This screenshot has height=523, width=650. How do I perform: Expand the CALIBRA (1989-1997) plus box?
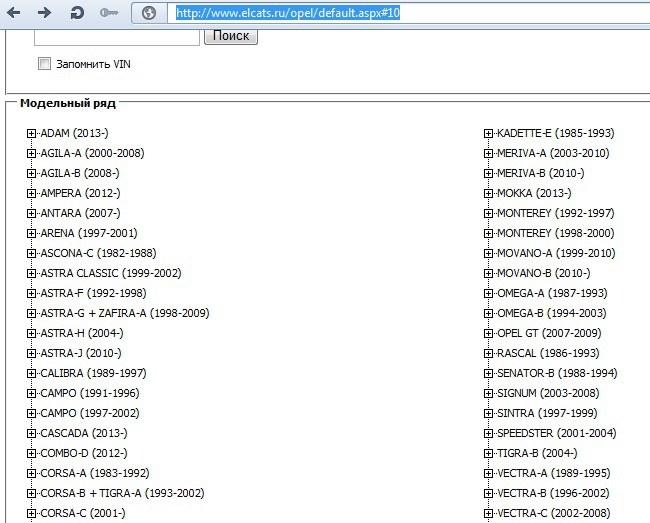point(32,373)
